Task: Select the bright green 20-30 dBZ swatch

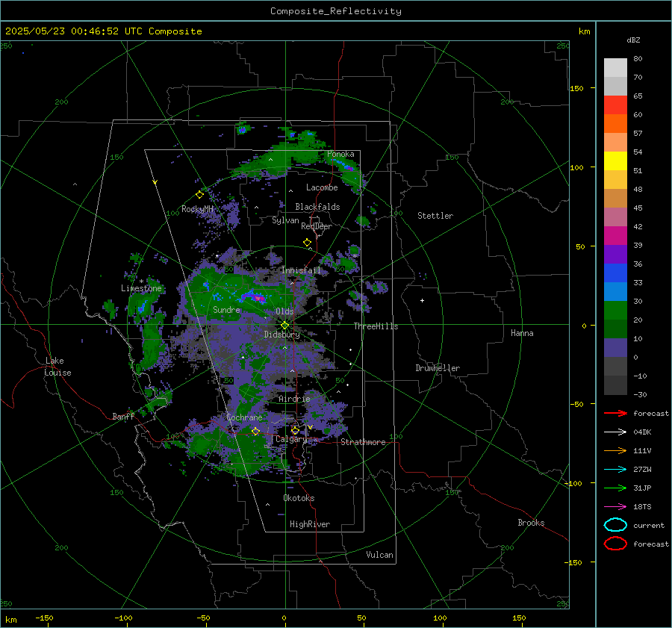Action: click(615, 311)
